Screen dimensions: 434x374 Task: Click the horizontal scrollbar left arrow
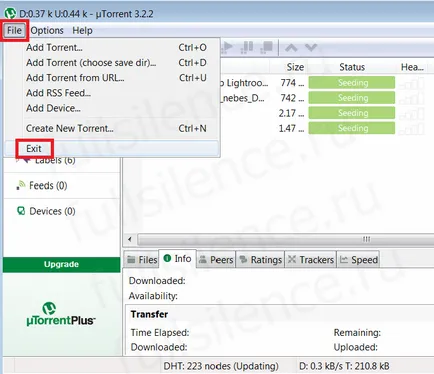tap(130, 239)
